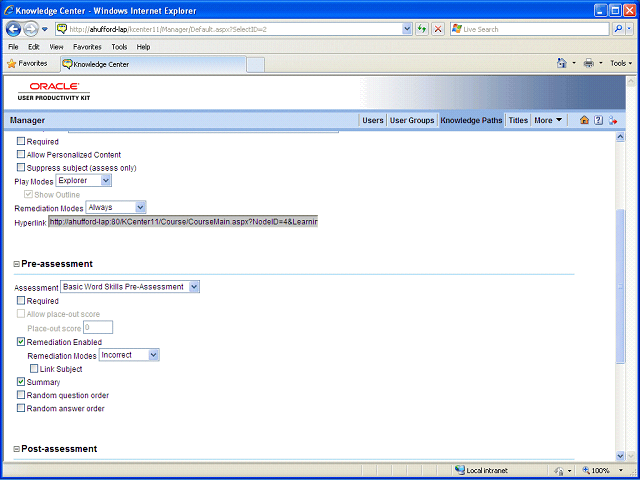Open the Home icon dropdown arrow
This screenshot has width=640, height=480.
[574, 63]
